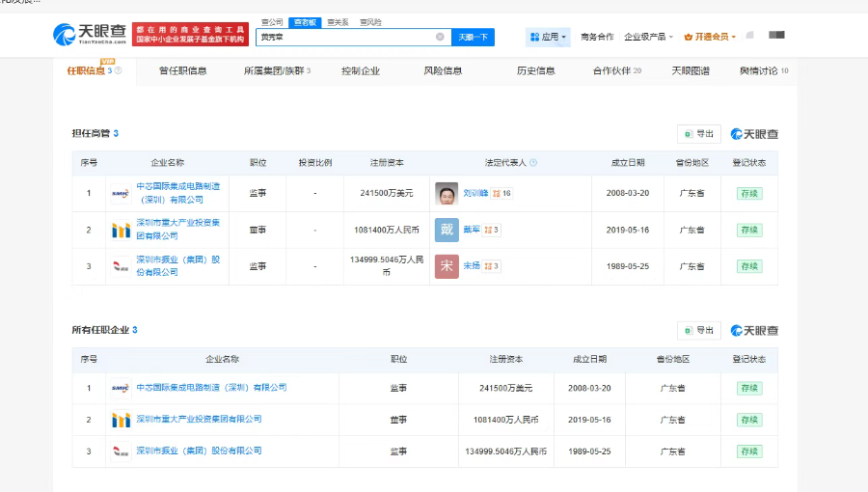Click 刘训峰's photo thumbnail
Viewport: 868px width, 492px height.
[x=447, y=193]
